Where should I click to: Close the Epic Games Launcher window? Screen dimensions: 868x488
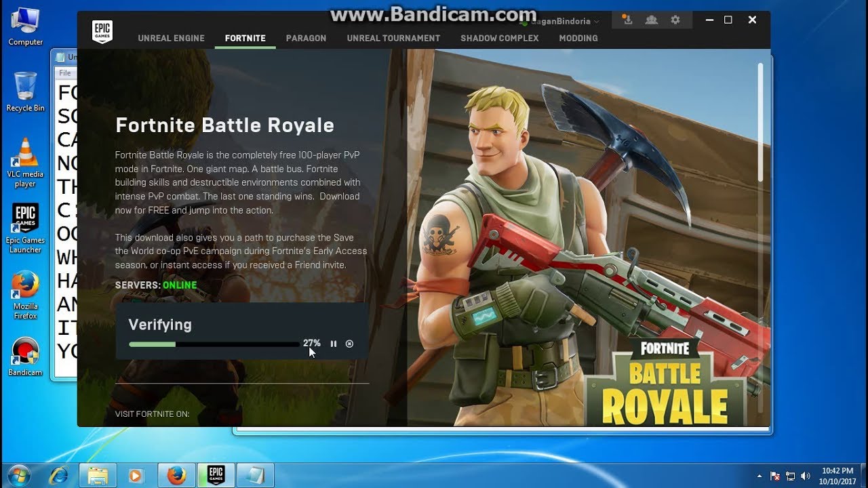[x=752, y=20]
